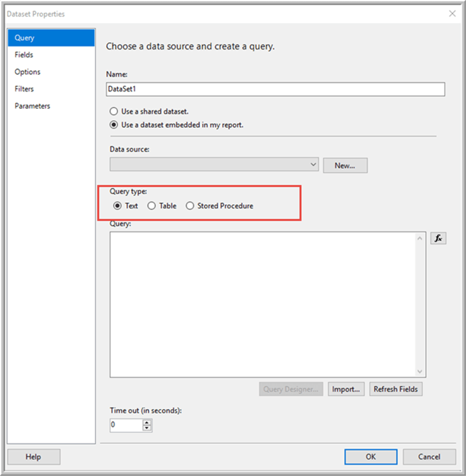Close the Dataset Properties dialog
Screen dimensions: 466x476
coord(452,14)
